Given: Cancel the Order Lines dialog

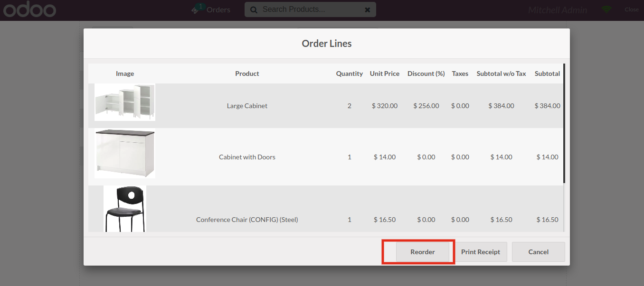Looking at the screenshot, I should [x=538, y=252].
